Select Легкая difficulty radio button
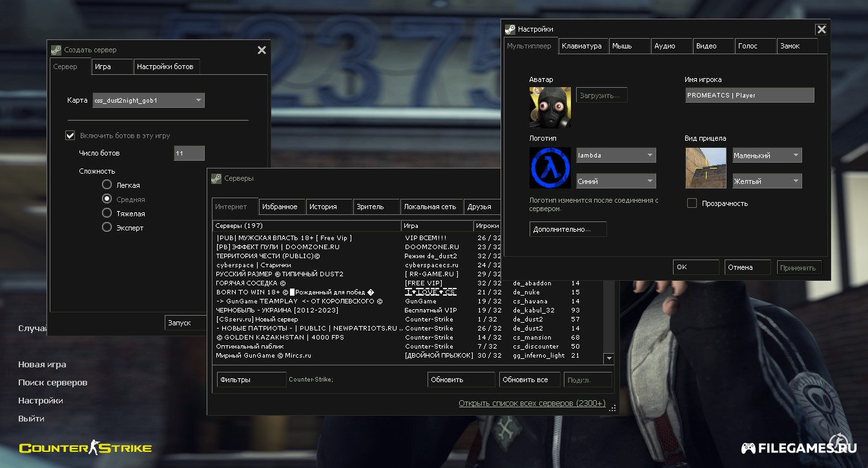 107,185
